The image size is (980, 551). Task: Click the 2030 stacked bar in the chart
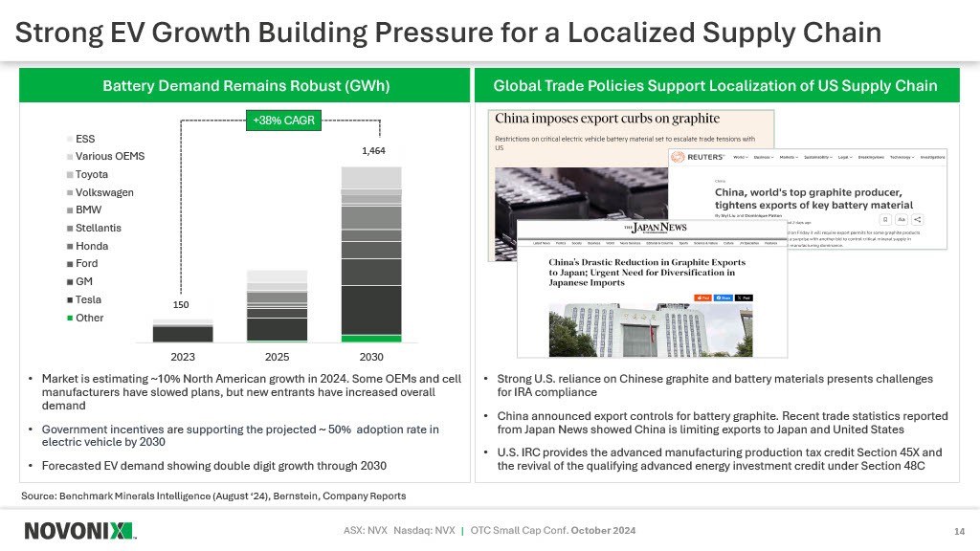(371, 254)
